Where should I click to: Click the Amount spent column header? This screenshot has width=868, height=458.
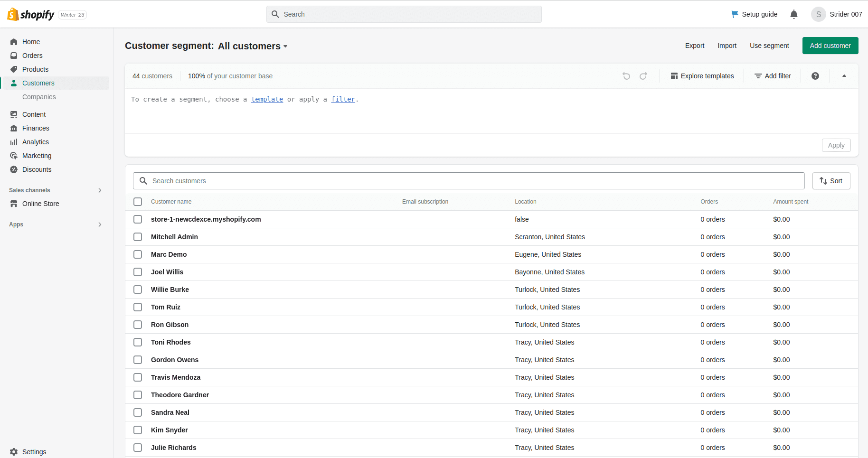click(791, 202)
